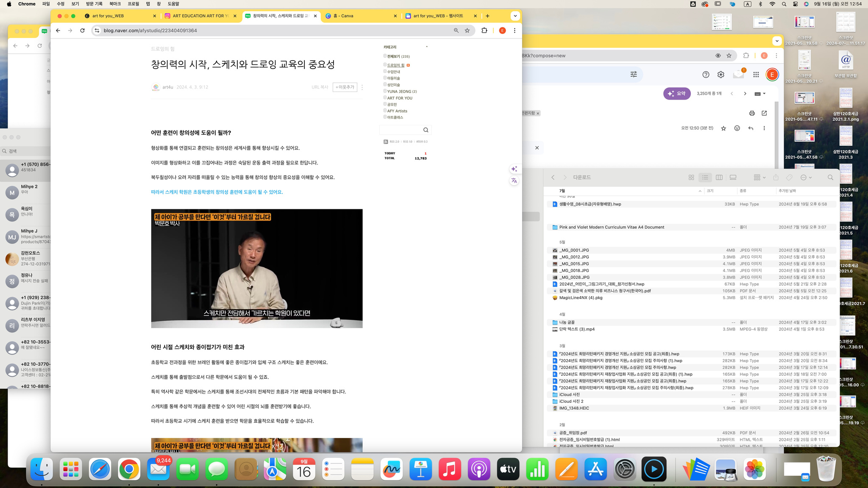This screenshot has width=868, height=488.
Task: Collapse the 카테고리 section arrow
Action: pyautogui.click(x=426, y=47)
